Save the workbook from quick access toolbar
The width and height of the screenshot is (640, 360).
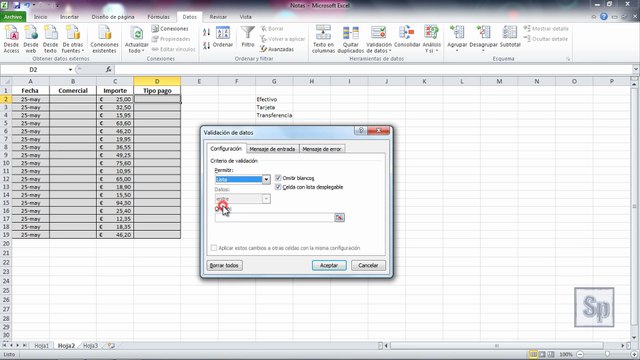pos(17,5)
